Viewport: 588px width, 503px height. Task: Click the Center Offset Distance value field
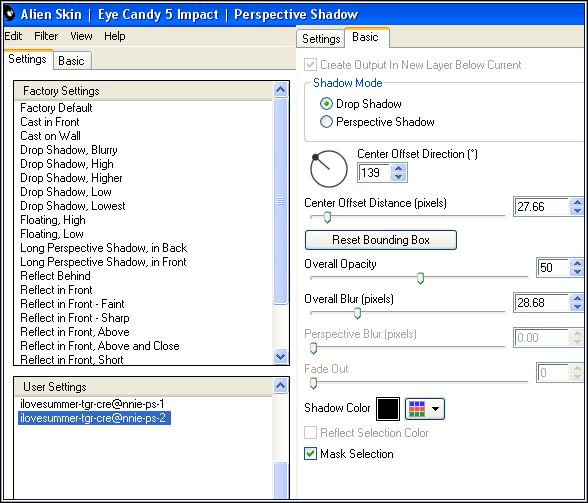point(542,207)
